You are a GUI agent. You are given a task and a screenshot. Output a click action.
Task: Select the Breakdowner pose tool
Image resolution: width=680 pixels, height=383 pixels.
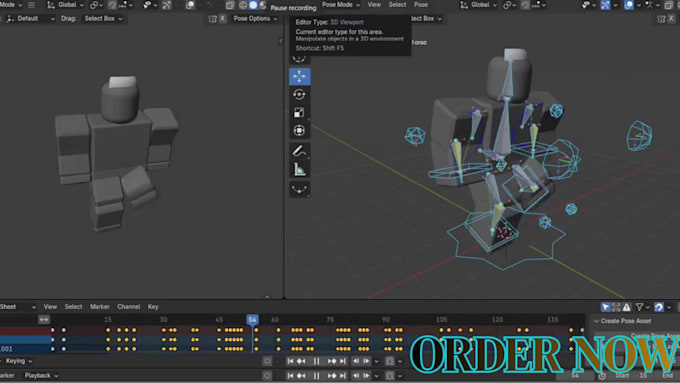tap(299, 190)
